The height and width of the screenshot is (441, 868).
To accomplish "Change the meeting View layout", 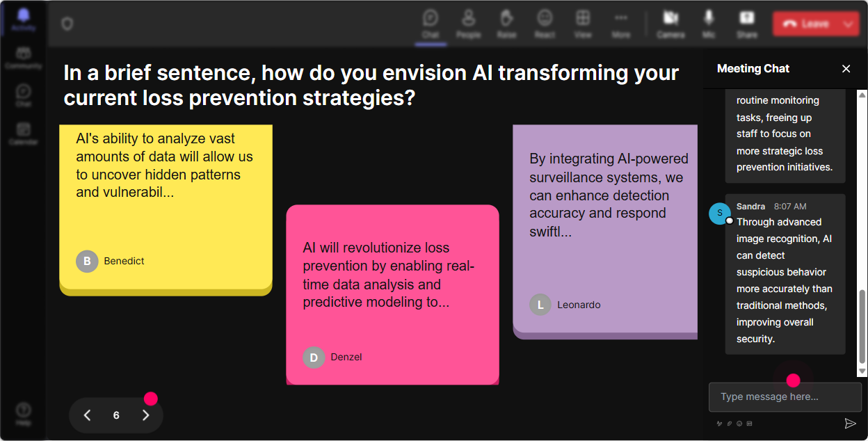I will 583,24.
